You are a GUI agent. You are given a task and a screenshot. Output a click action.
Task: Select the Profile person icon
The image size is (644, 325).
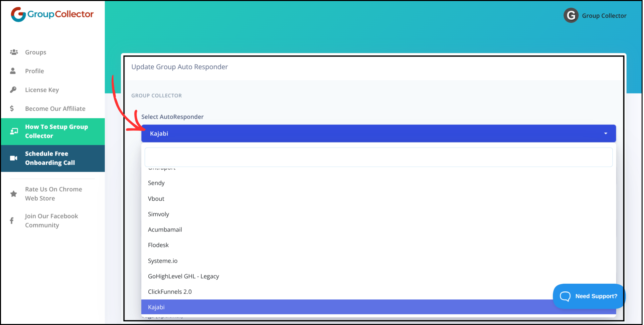[x=13, y=71]
